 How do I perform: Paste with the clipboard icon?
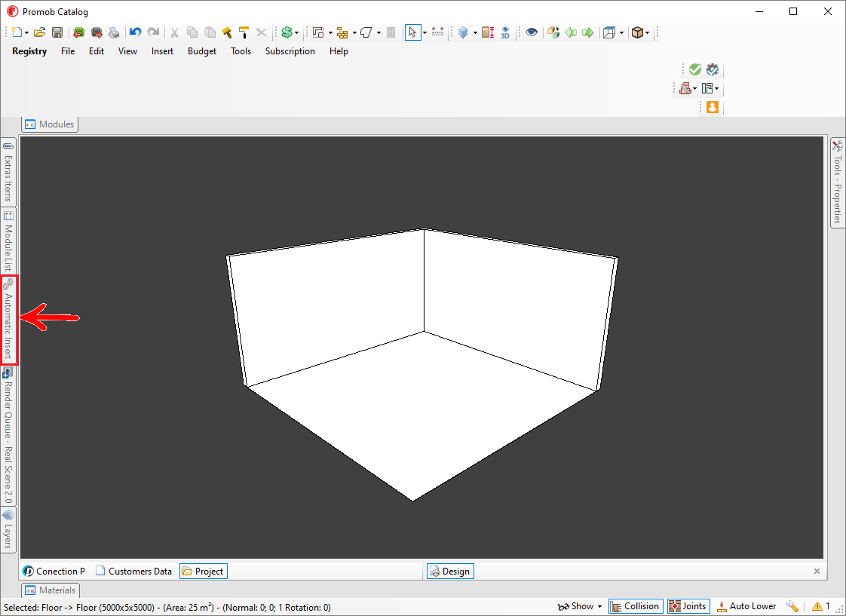(210, 32)
